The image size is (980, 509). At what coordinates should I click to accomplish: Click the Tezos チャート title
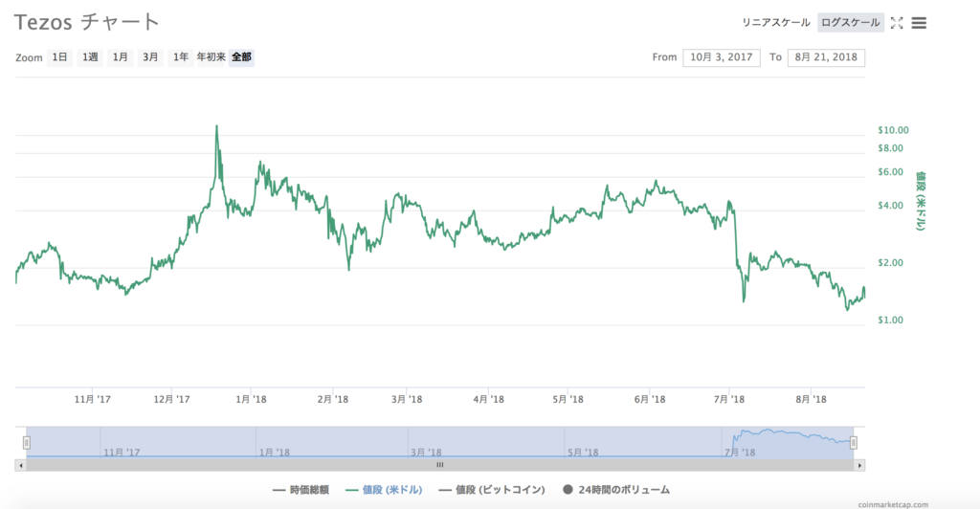87,22
